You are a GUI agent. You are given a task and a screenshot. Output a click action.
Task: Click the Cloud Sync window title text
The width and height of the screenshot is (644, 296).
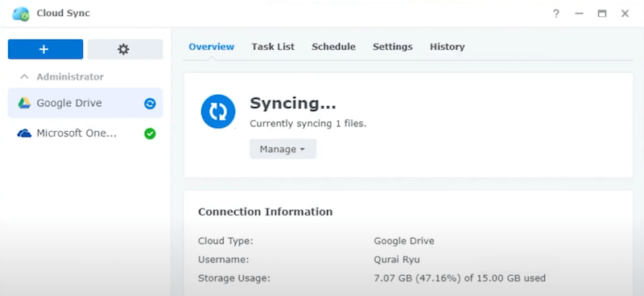pos(64,13)
